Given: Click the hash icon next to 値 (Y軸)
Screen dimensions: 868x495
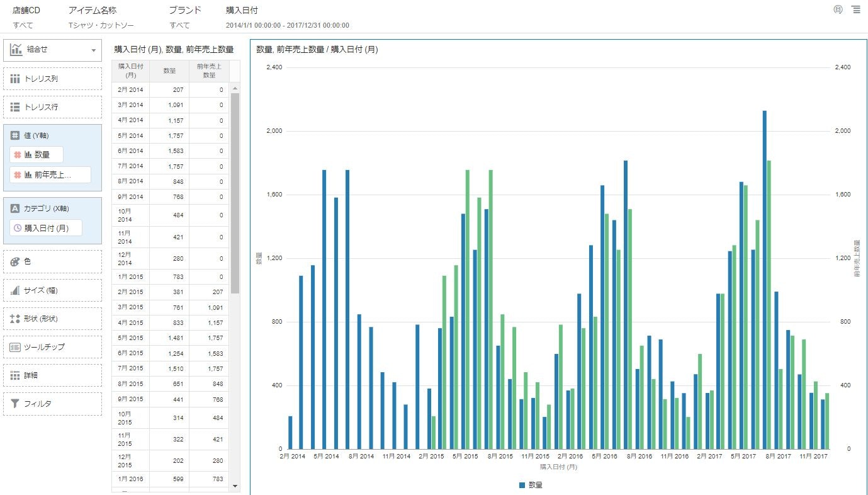Looking at the screenshot, I should click(16, 135).
